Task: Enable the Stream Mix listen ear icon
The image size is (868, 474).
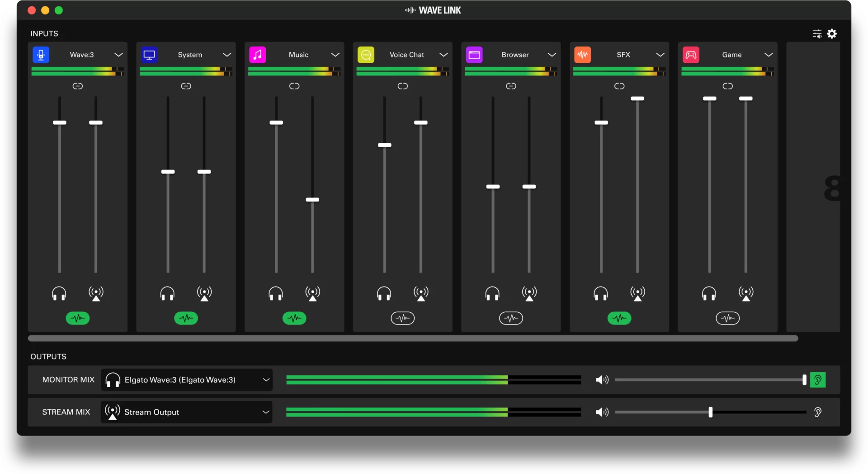Action: point(818,412)
